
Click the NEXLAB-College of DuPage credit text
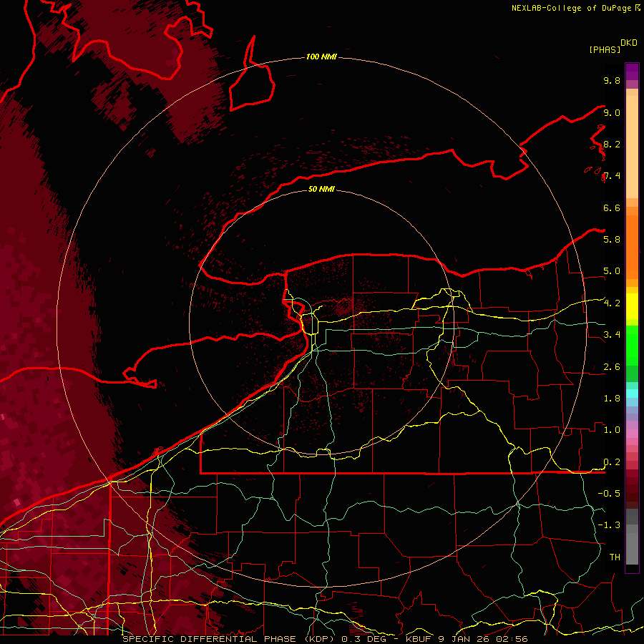(x=572, y=8)
